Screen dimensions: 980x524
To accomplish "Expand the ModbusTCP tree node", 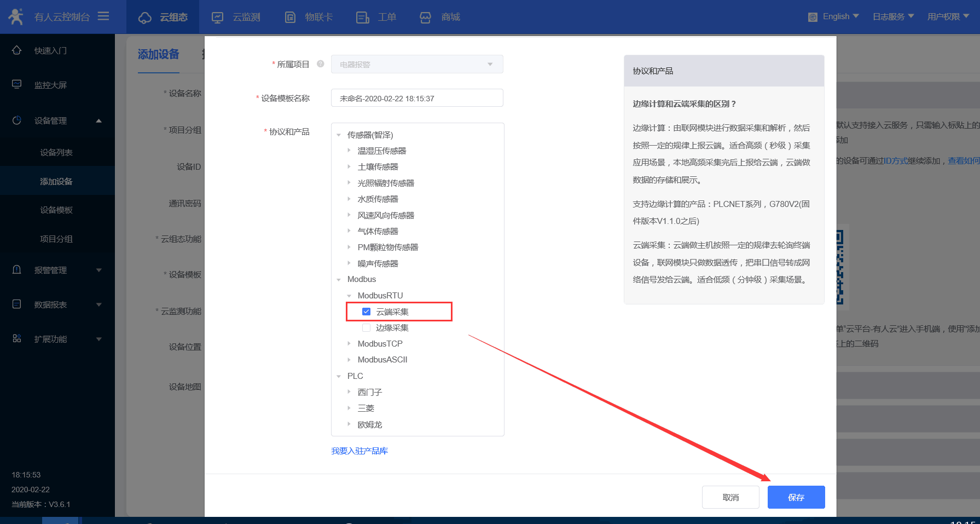I will (x=349, y=344).
